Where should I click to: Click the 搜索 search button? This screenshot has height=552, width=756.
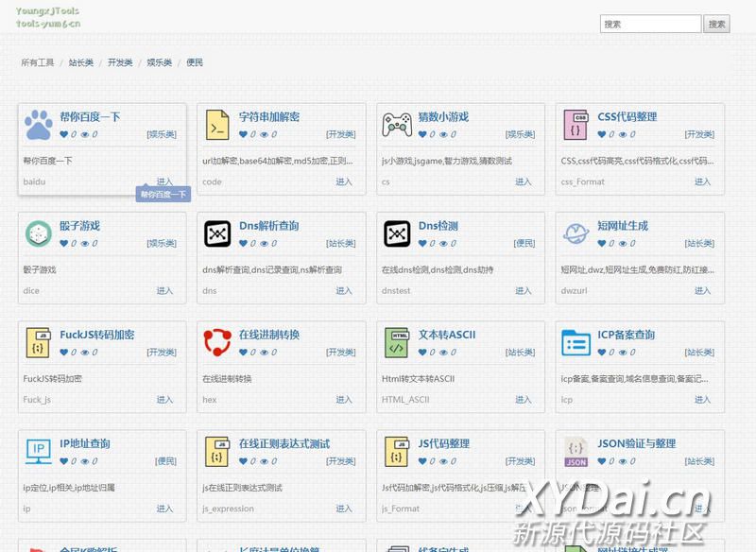pos(716,25)
